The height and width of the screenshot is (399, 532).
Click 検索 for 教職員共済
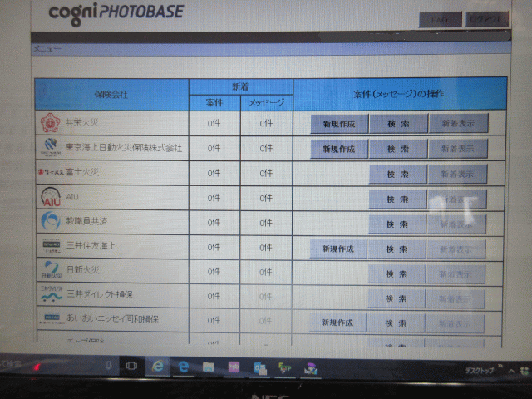coord(397,224)
